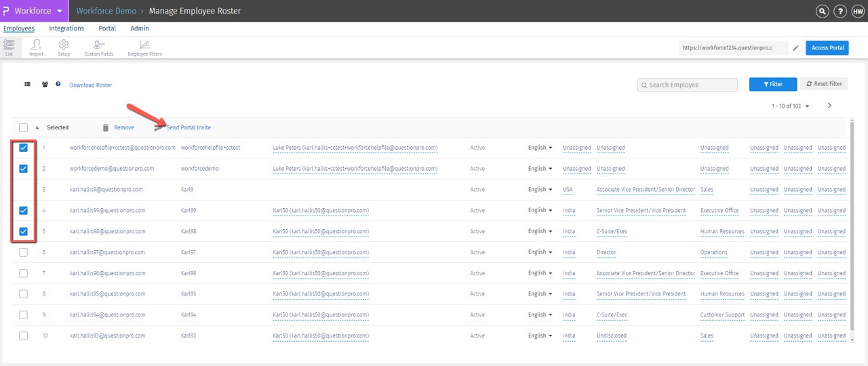Go to next page of employees

(x=829, y=106)
